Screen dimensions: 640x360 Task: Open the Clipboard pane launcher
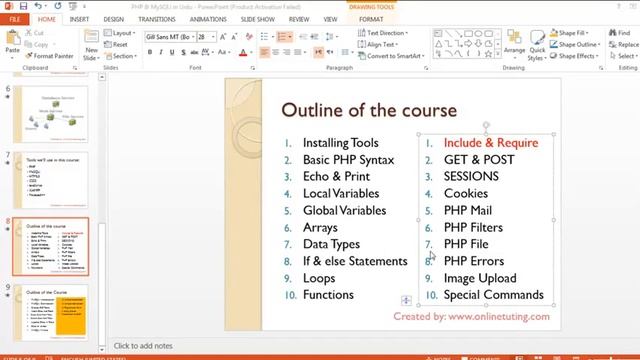click(75, 68)
